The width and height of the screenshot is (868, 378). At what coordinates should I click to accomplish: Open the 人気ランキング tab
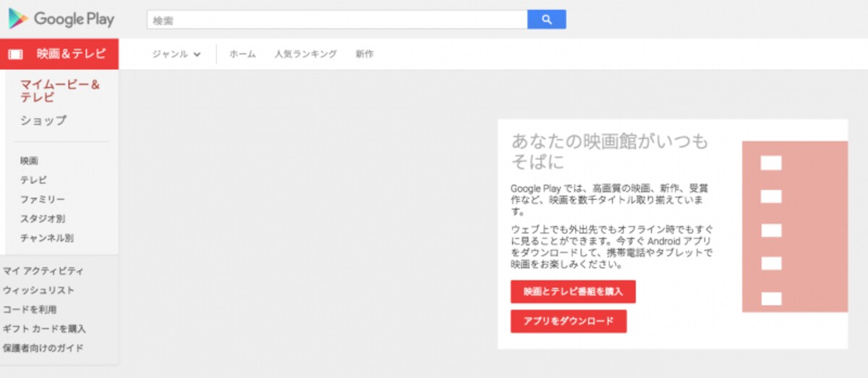(305, 54)
